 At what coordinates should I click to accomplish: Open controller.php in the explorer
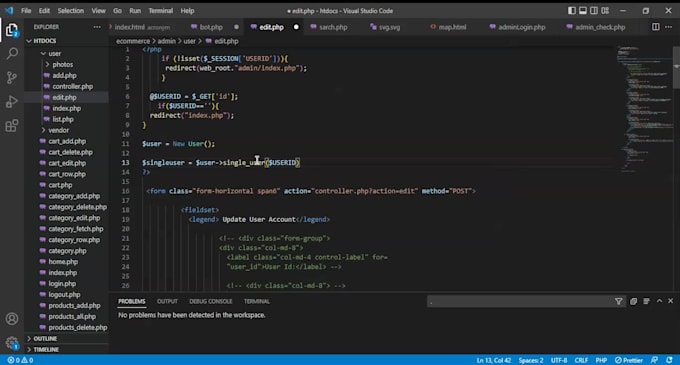coord(72,86)
